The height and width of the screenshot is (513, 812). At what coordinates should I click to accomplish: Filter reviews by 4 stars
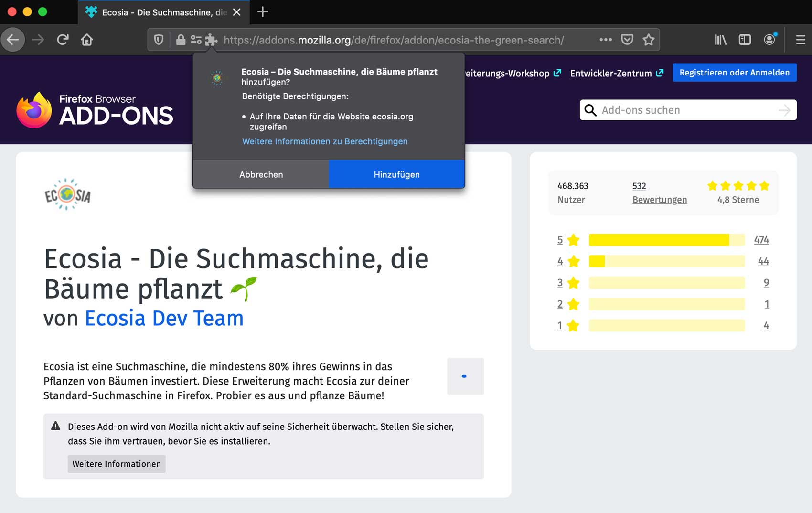coord(568,261)
